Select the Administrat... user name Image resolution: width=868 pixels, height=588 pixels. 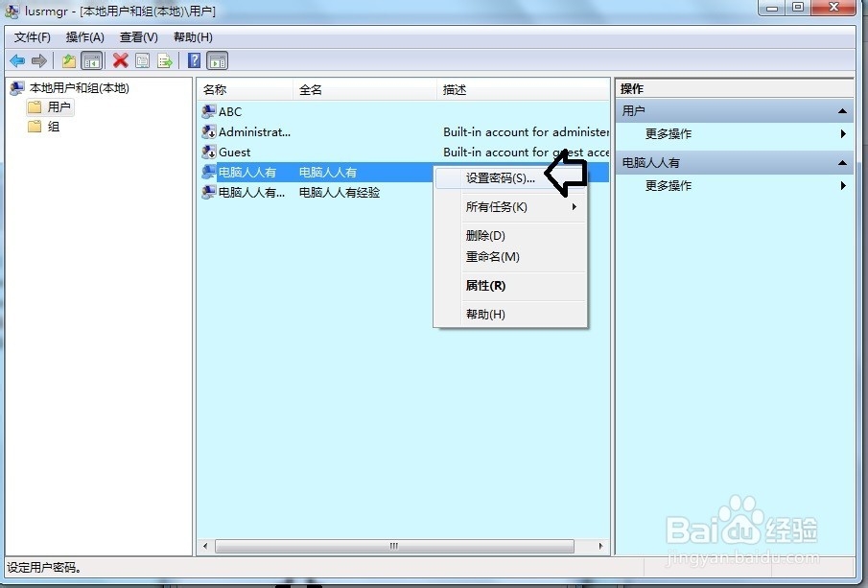[x=254, y=131]
